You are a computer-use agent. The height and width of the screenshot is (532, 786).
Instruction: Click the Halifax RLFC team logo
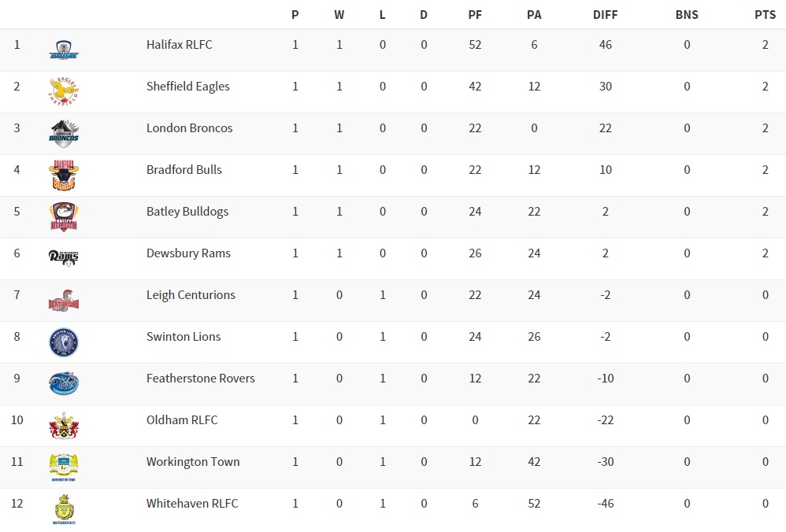[x=64, y=51]
